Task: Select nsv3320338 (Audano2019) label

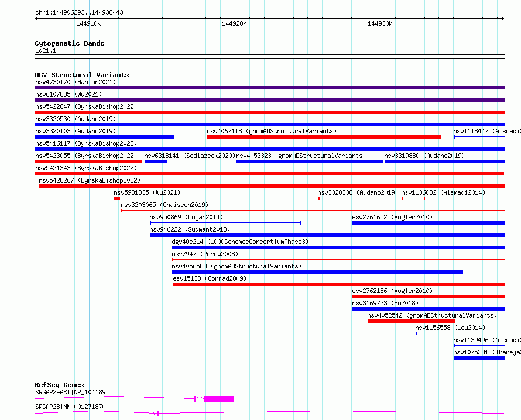Action: pyautogui.click(x=358, y=192)
